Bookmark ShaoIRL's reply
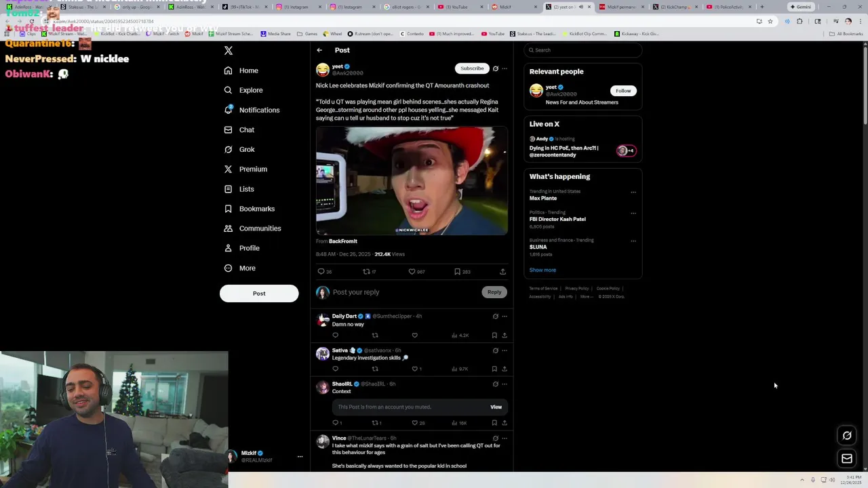 (494, 423)
